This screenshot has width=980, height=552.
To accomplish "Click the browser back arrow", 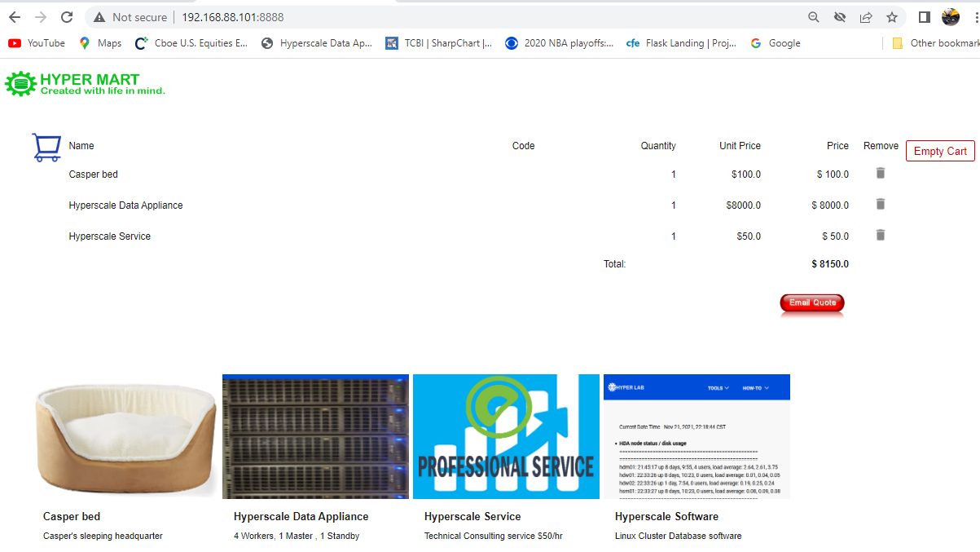I will (15, 17).
